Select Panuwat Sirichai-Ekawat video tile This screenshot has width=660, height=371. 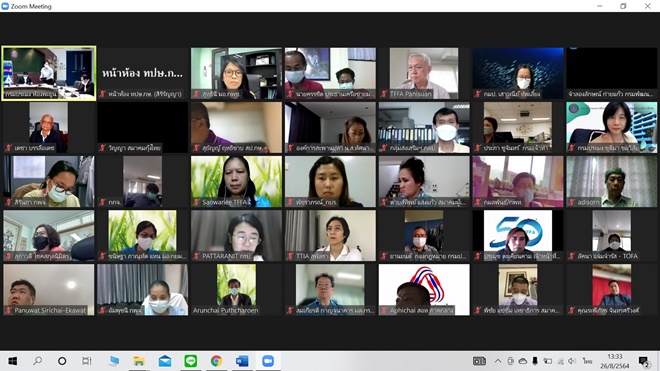click(x=49, y=290)
